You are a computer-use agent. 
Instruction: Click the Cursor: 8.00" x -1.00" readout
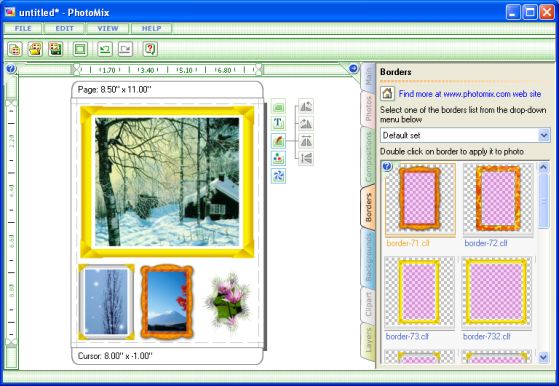[115, 356]
